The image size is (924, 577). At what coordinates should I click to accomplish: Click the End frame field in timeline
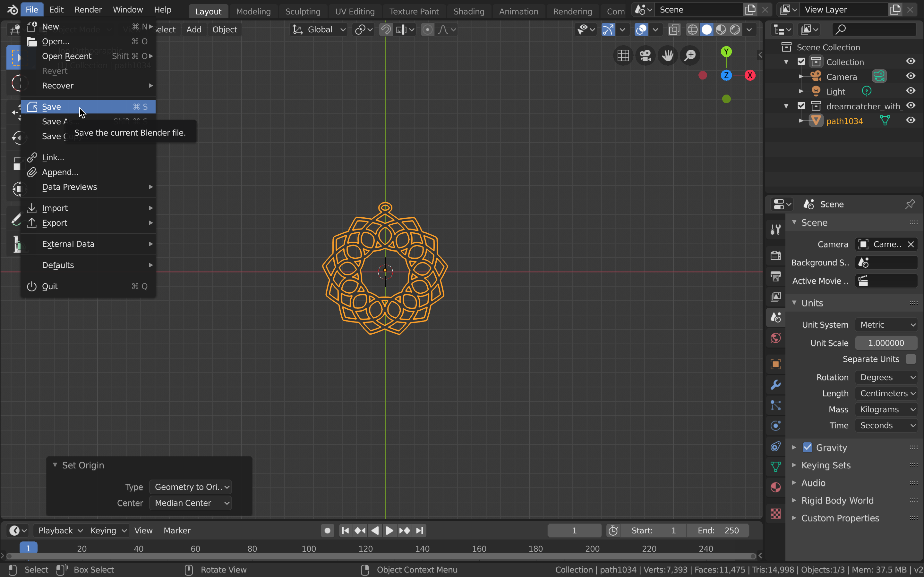[x=717, y=531]
